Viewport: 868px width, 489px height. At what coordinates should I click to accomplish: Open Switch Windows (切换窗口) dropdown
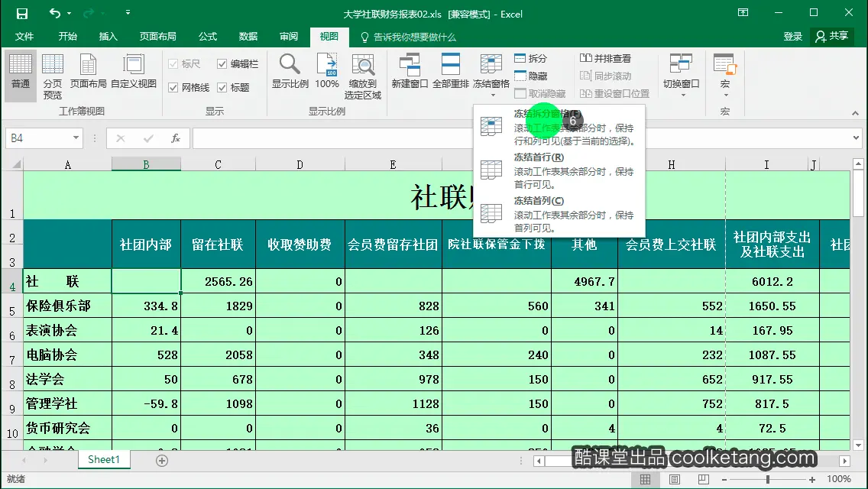tap(682, 76)
